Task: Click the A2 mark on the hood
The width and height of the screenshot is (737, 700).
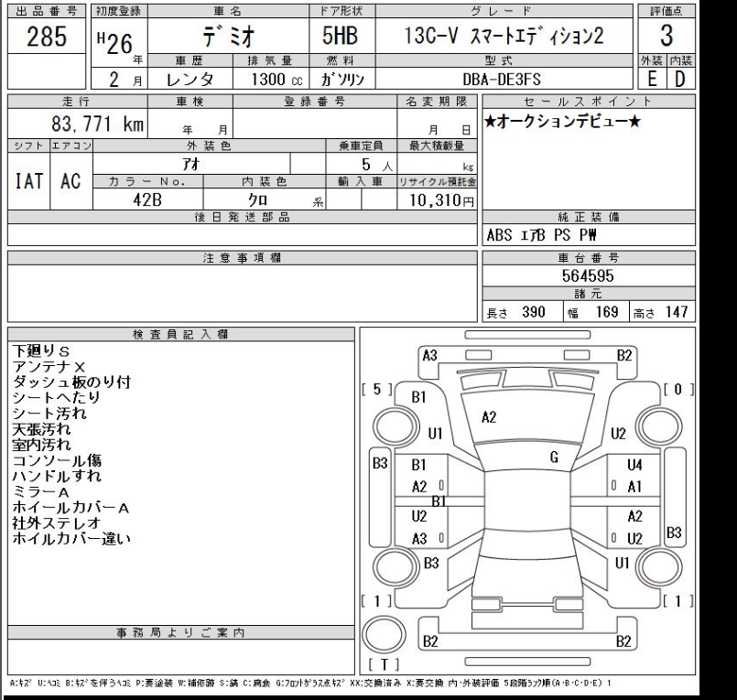Action: coord(489,417)
